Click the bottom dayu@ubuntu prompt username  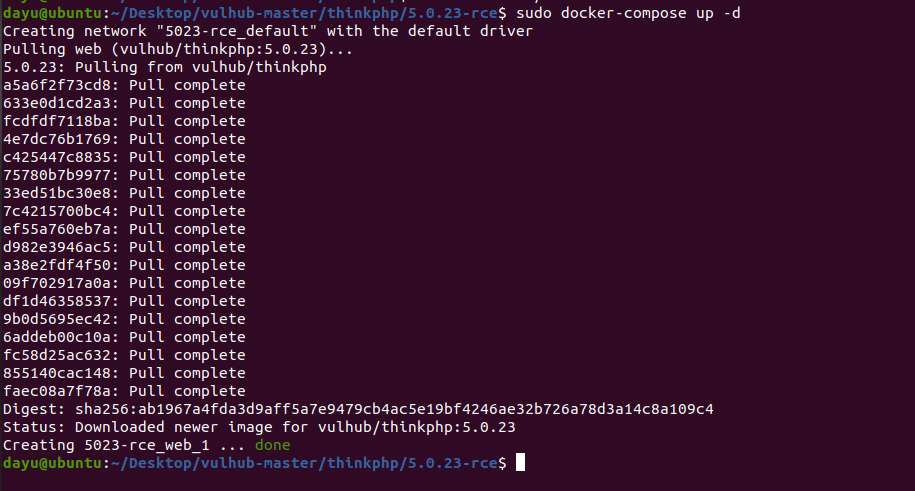(x=53, y=463)
